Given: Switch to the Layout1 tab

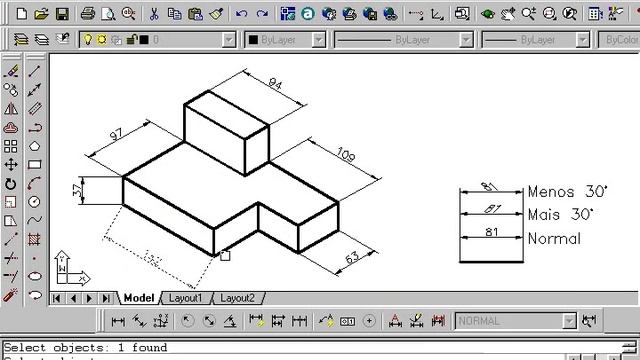Looking at the screenshot, I should point(185,298).
